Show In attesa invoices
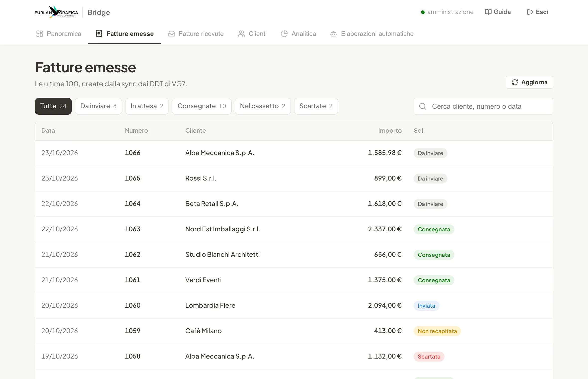The width and height of the screenshot is (588, 379). pyautogui.click(x=147, y=106)
